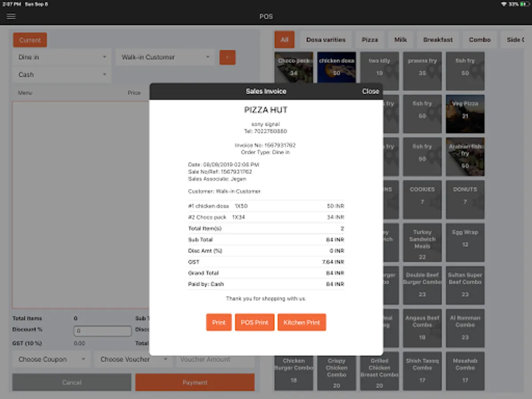Add Arabian fish fry item to order
The width and height of the screenshot is (532, 399).
pos(465,156)
